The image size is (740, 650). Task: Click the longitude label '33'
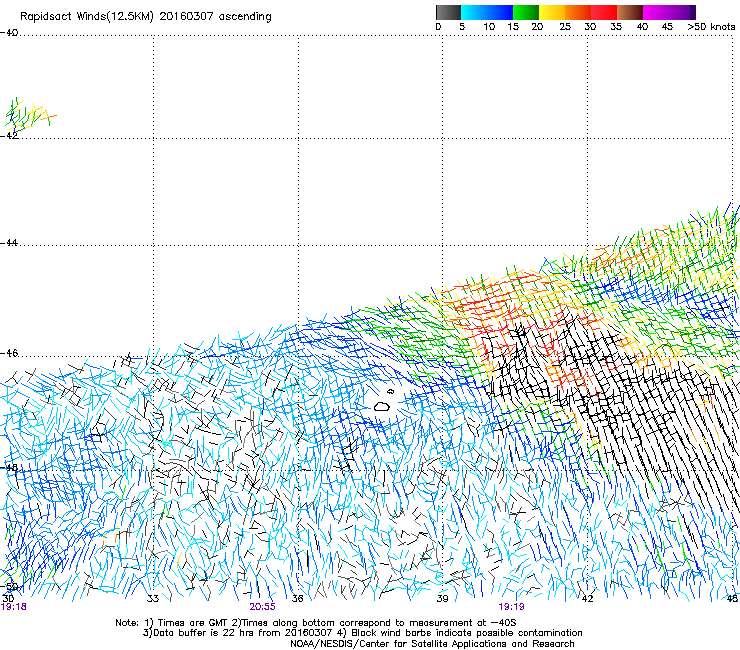click(153, 599)
